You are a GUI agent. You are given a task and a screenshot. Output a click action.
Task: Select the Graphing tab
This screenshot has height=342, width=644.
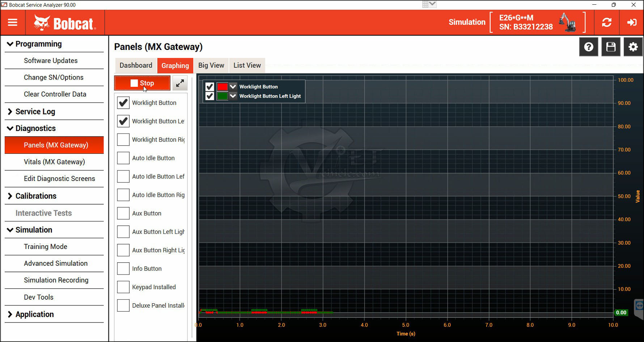pos(175,66)
